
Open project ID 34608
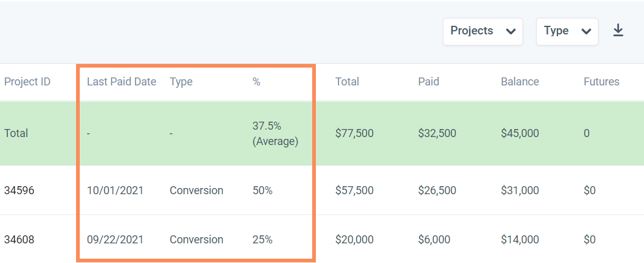pos(19,240)
